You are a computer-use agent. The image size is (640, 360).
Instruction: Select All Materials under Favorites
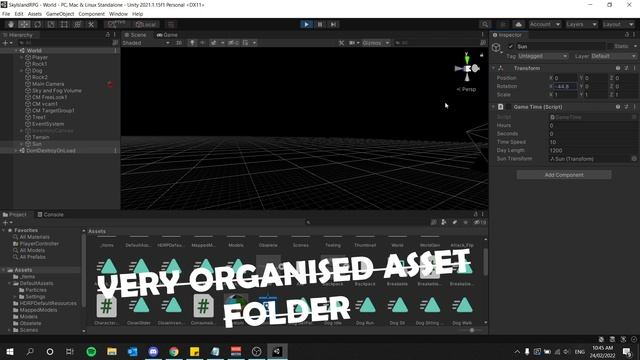(35, 237)
